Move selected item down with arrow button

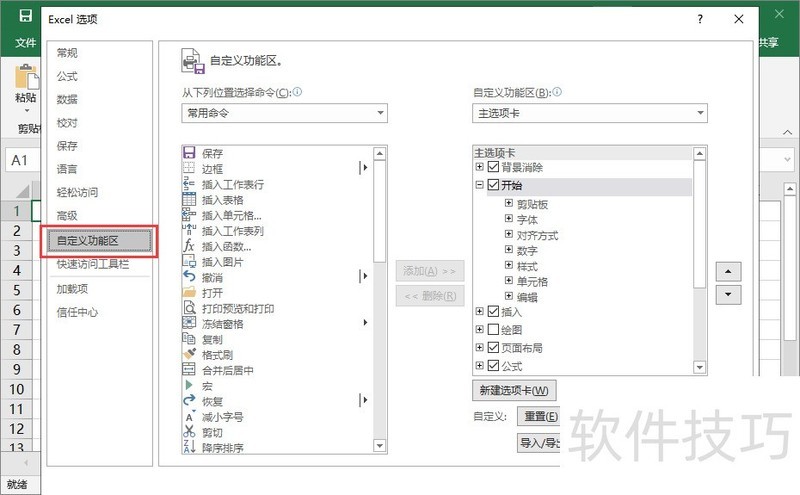(728, 294)
